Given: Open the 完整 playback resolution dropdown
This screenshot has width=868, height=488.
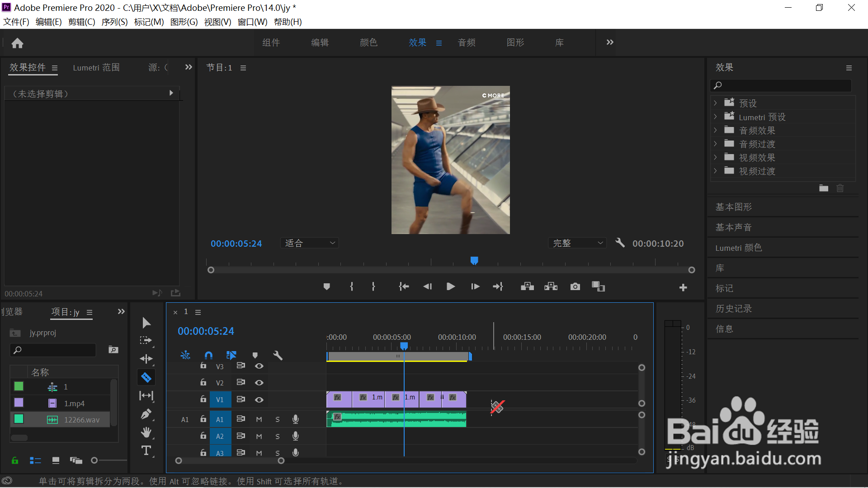Looking at the screenshot, I should (x=577, y=243).
